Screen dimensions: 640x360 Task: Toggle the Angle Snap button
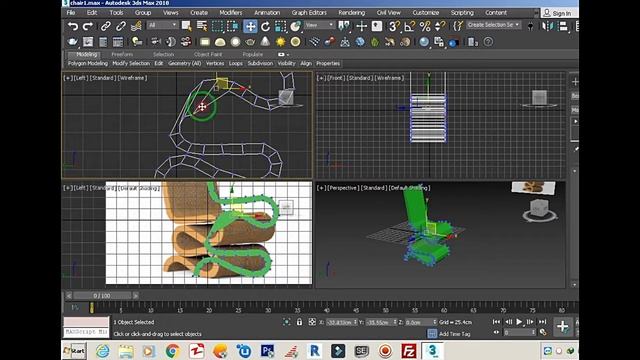click(x=409, y=27)
